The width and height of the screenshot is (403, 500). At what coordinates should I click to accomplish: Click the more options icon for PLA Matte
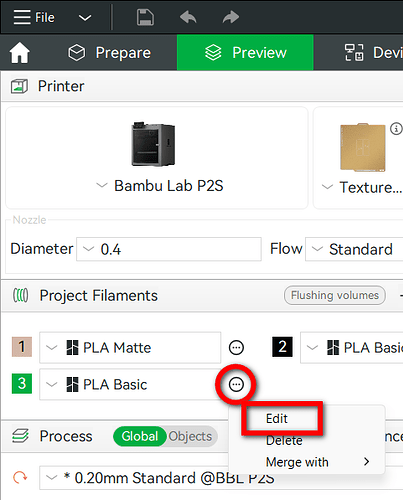click(236, 348)
